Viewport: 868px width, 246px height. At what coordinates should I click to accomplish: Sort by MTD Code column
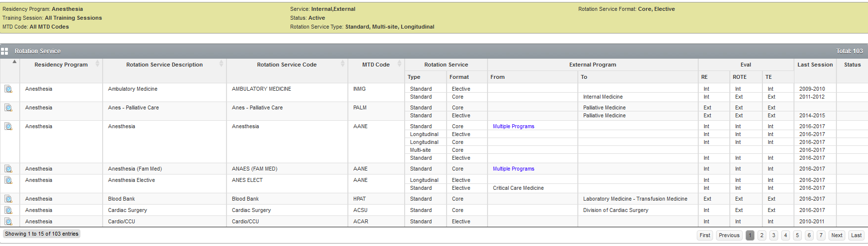376,65
